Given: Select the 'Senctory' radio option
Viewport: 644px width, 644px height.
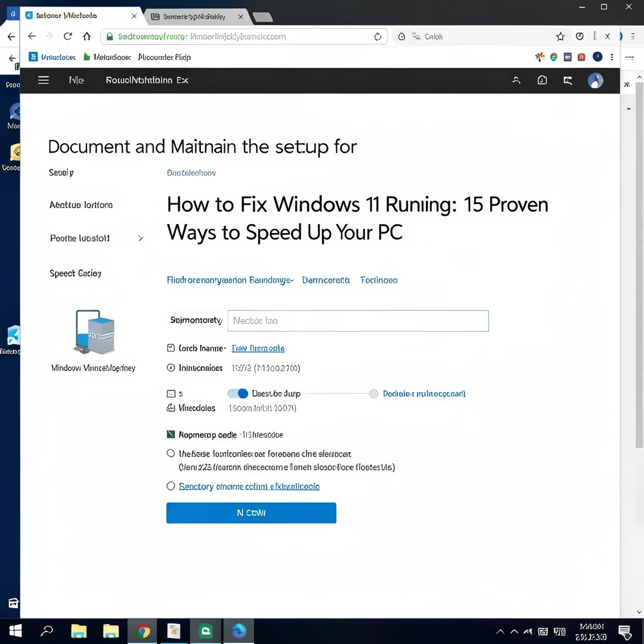Looking at the screenshot, I should click(x=171, y=486).
